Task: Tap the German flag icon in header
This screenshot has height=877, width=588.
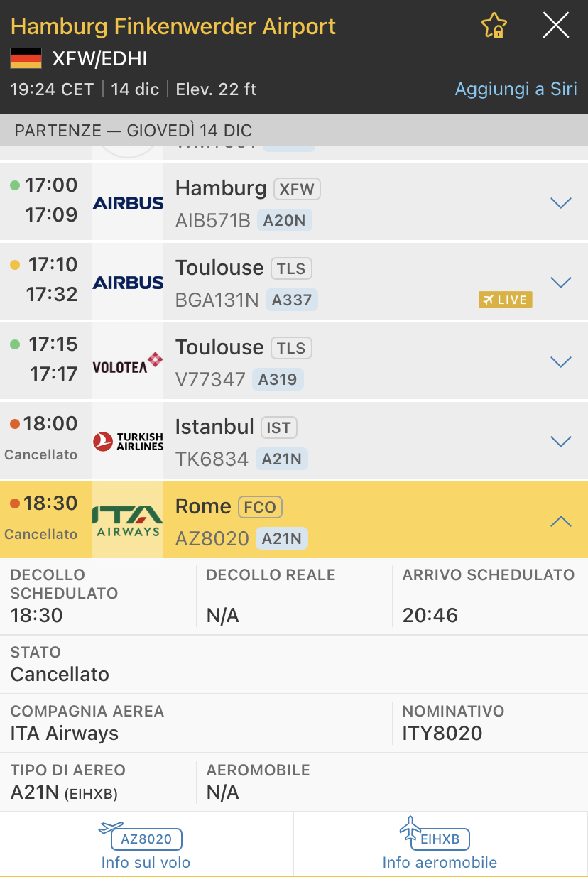Action: 26,58
